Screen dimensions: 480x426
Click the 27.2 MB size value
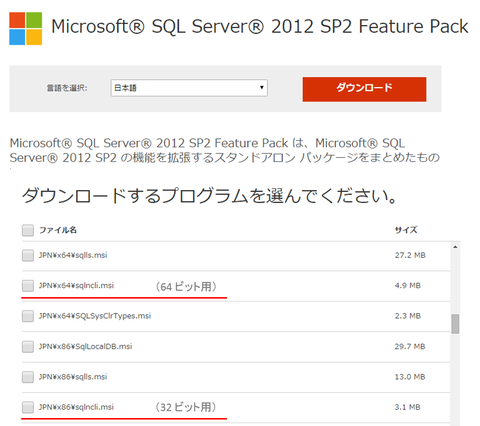click(x=410, y=255)
